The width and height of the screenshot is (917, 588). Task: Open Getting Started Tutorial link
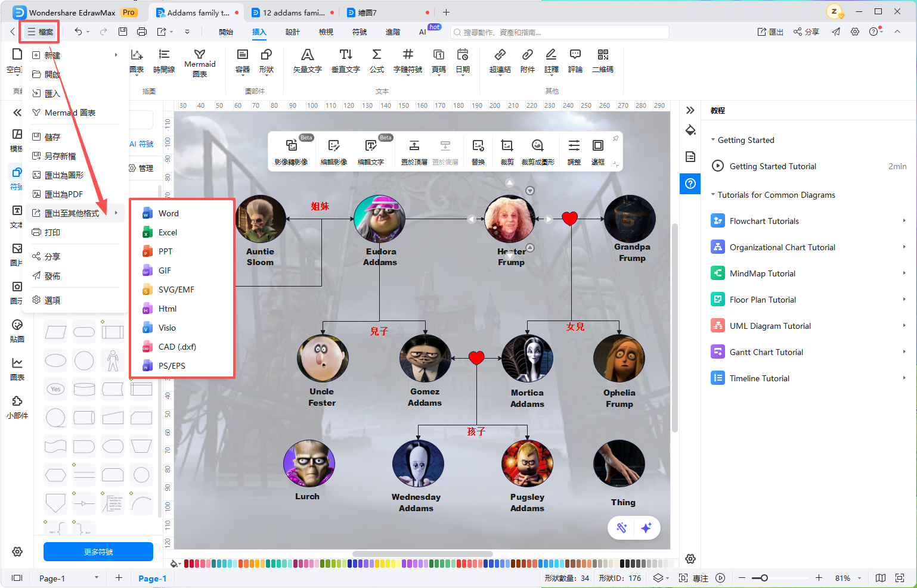(773, 166)
